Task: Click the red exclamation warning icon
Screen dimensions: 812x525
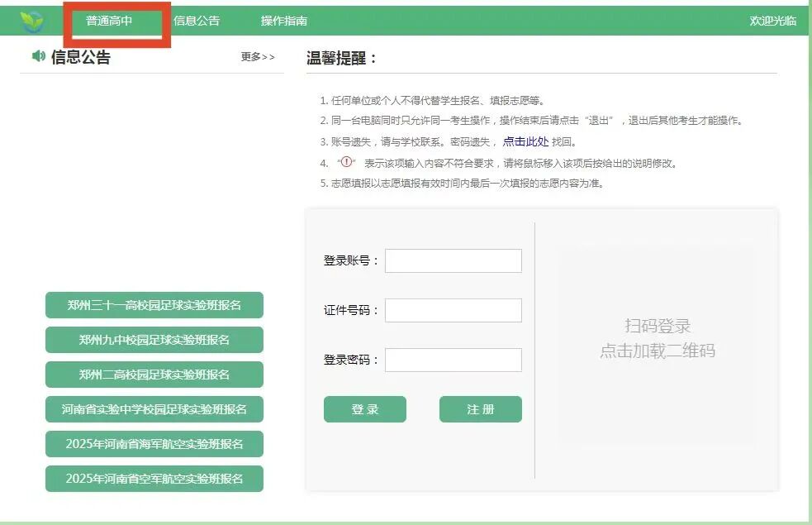Action: 346,162
